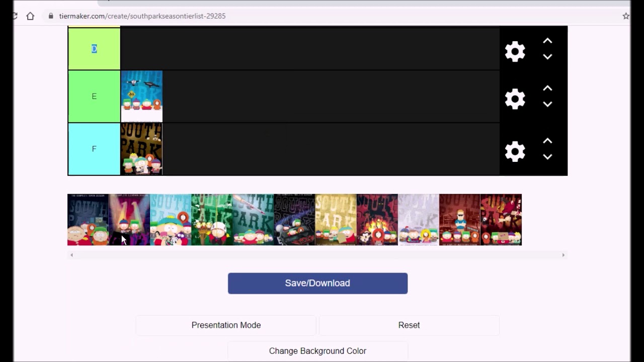Image resolution: width=644 pixels, height=362 pixels.
Task: Move the D tier row up
Action: point(547,41)
